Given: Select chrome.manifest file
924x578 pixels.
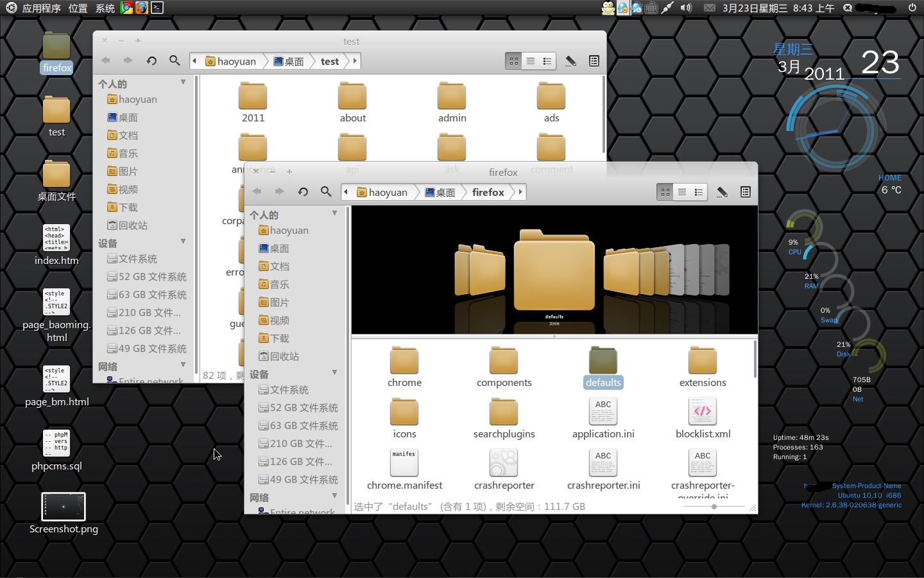Looking at the screenshot, I should click(404, 470).
